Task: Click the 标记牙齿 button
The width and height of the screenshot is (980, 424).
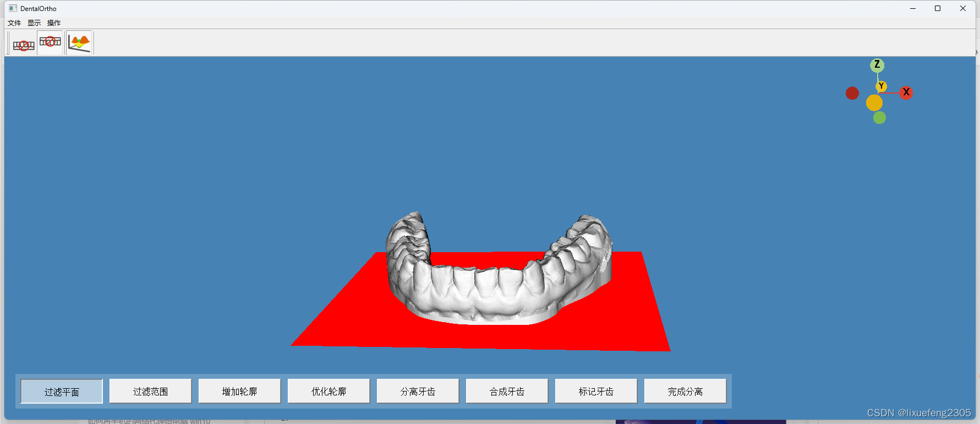Action: [596, 392]
